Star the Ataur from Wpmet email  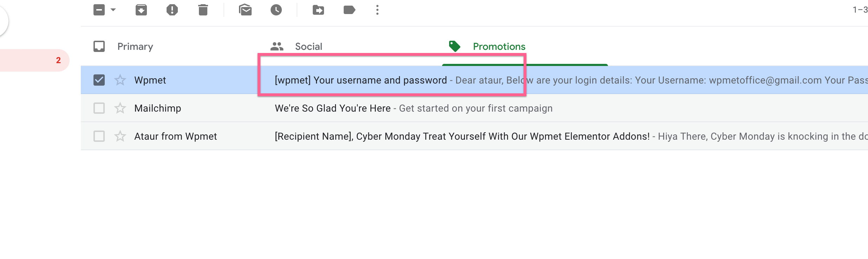(120, 136)
